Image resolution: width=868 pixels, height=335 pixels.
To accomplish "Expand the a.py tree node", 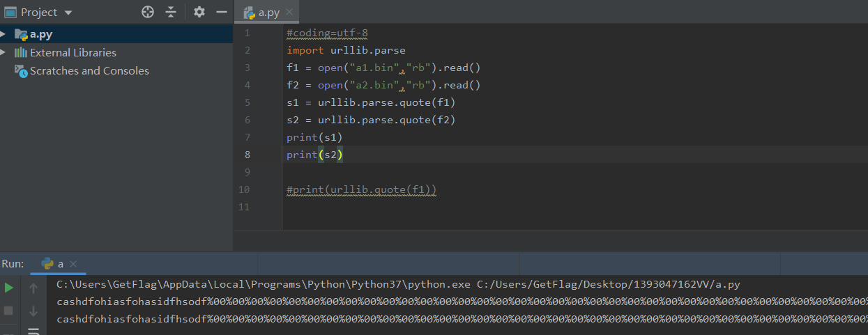I will (4, 34).
